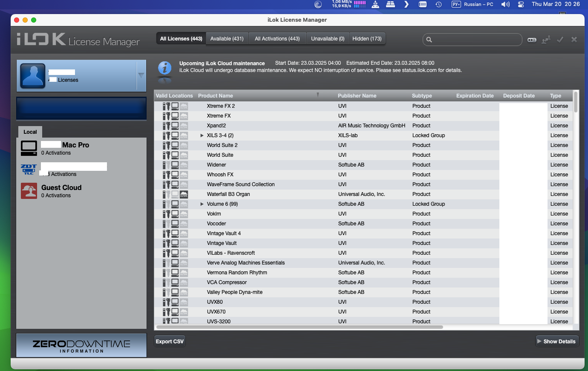
Task: Show the Unavailable (0) tab
Action: tap(328, 39)
